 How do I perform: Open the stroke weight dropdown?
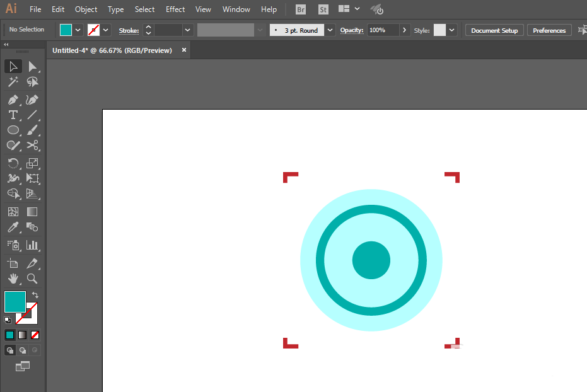[187, 30]
